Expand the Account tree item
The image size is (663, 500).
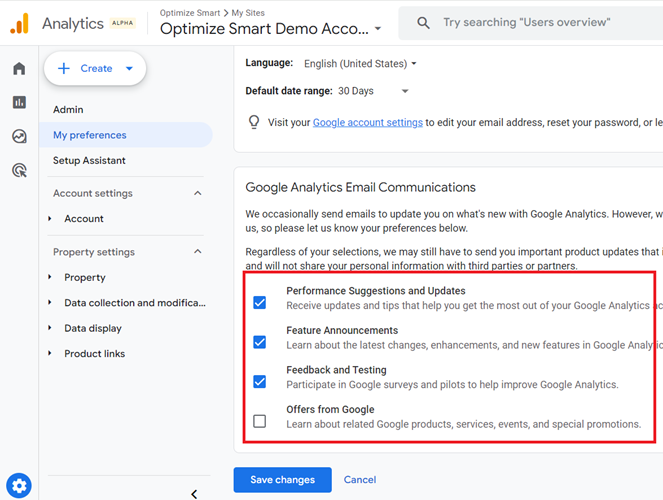point(50,219)
